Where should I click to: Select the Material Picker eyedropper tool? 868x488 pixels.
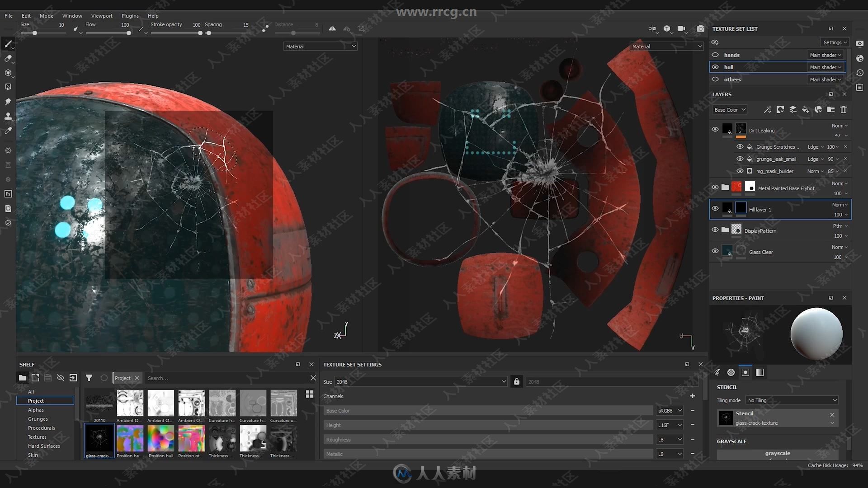tap(8, 131)
